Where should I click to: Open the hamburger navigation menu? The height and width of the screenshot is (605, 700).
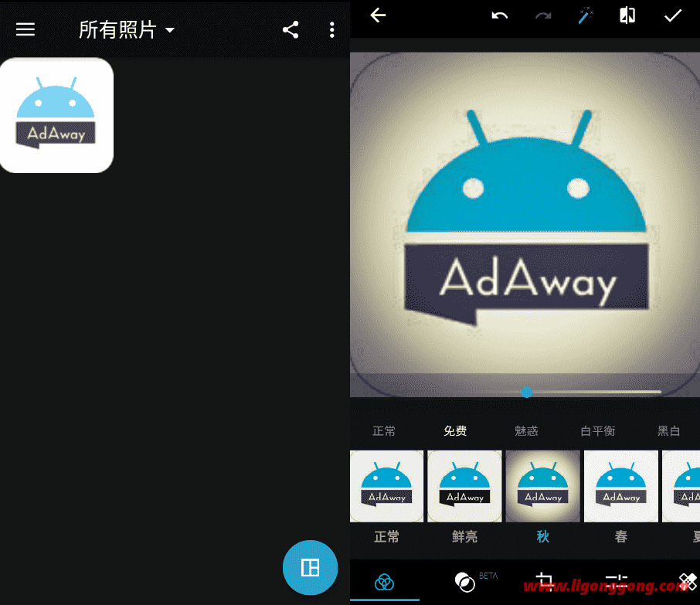[25, 29]
